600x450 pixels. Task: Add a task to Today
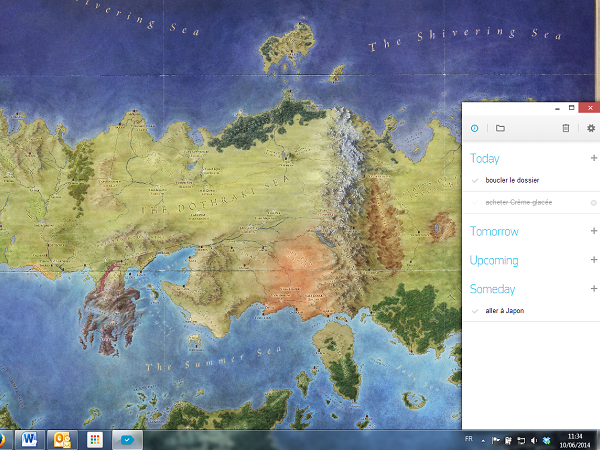(594, 158)
